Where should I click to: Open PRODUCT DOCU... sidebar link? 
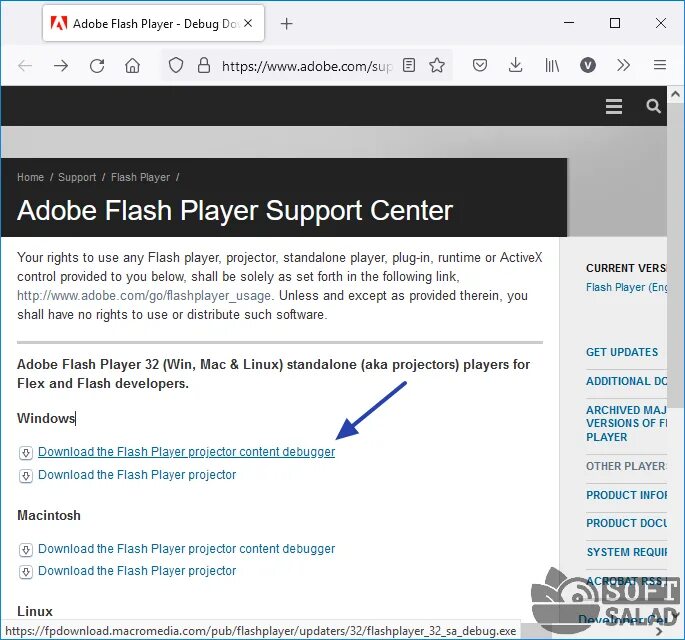coord(626,523)
